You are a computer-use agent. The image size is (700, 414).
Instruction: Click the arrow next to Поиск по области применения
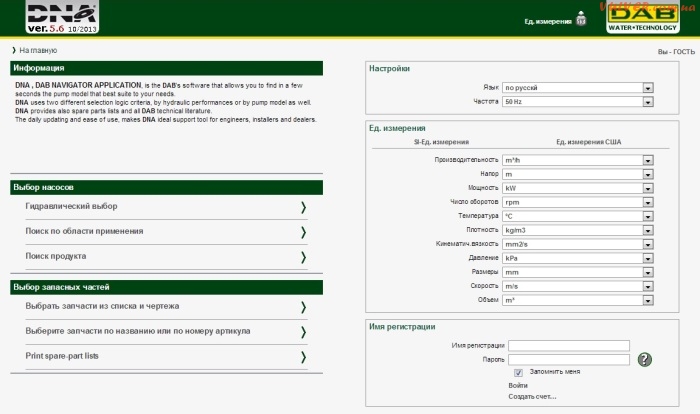click(303, 232)
